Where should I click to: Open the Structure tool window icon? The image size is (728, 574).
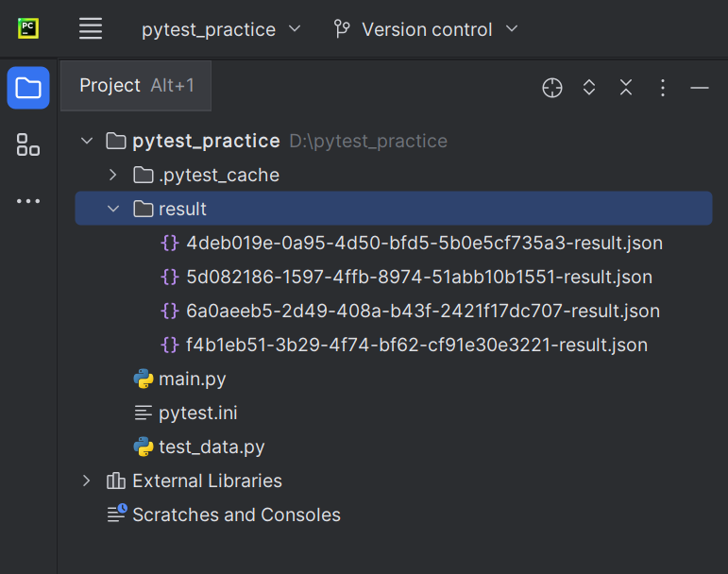click(x=28, y=144)
